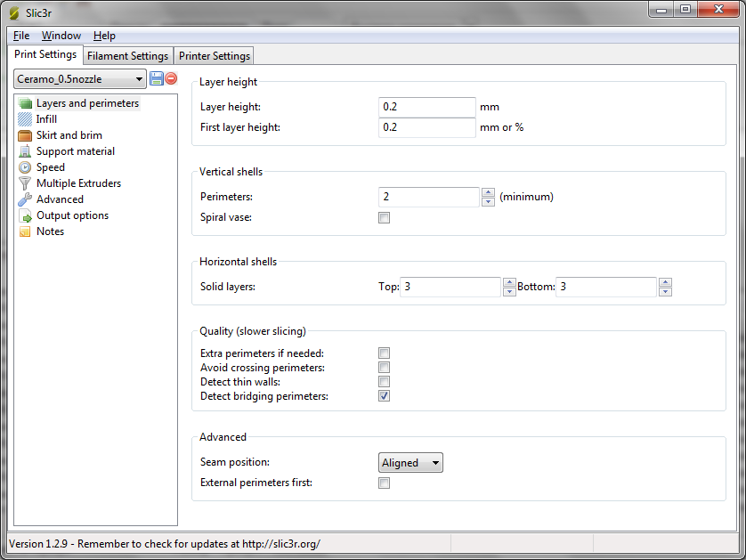Click the Support material building icon
The image size is (746, 560).
(25, 151)
